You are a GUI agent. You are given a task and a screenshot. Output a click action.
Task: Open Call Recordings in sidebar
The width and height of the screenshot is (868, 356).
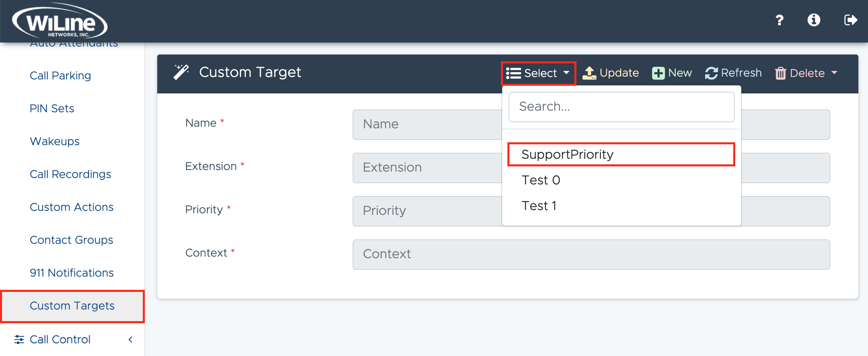[x=71, y=174]
